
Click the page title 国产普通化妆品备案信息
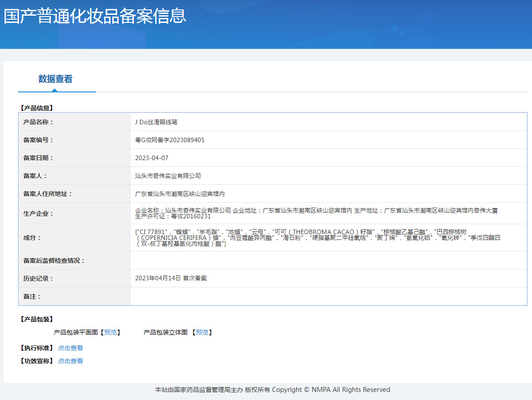click(95, 16)
